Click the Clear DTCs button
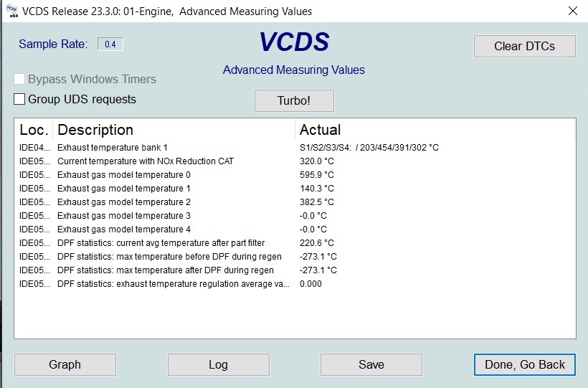This screenshot has width=588, height=388. pos(525,46)
